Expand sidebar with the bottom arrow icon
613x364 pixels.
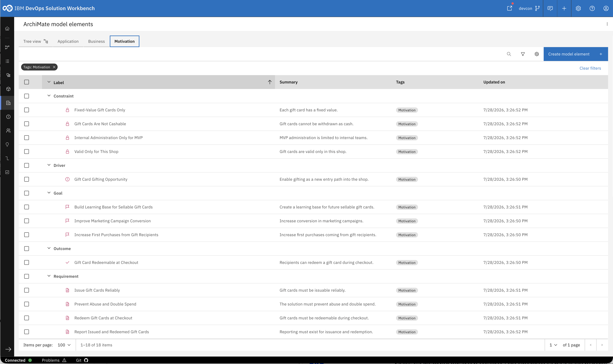pos(8,349)
